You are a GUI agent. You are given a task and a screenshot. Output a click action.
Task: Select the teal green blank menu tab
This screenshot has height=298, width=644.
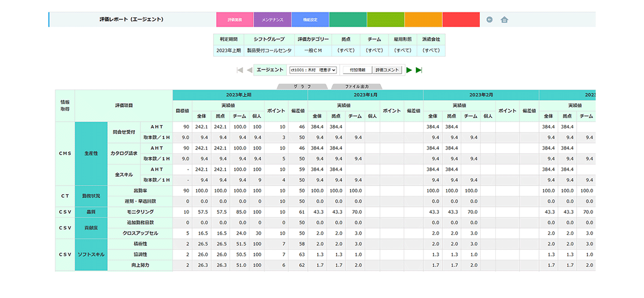click(348, 19)
